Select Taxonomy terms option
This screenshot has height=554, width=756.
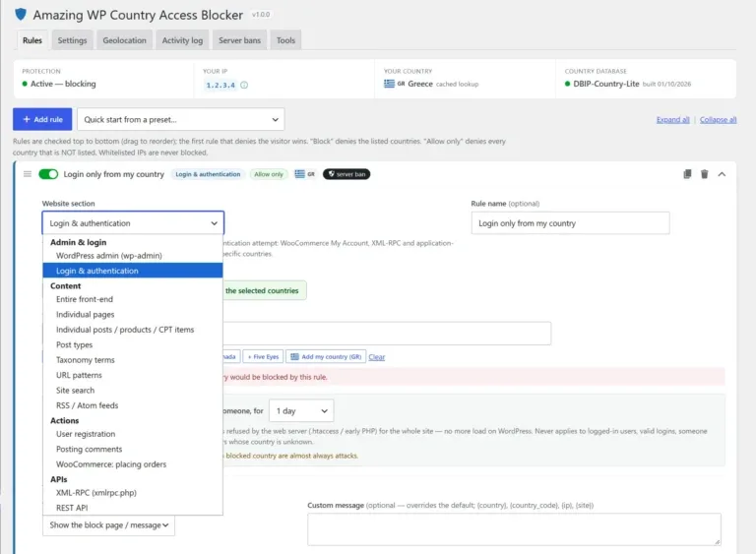point(133,360)
